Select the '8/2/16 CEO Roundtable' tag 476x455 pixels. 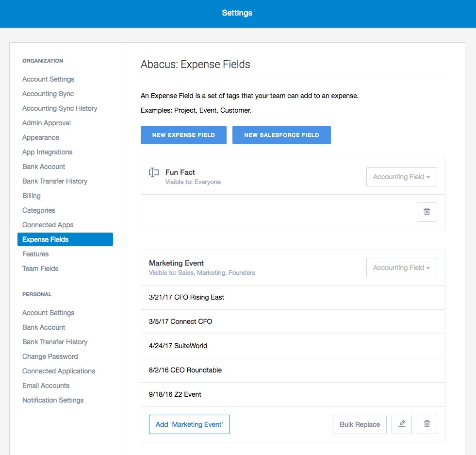(293, 370)
